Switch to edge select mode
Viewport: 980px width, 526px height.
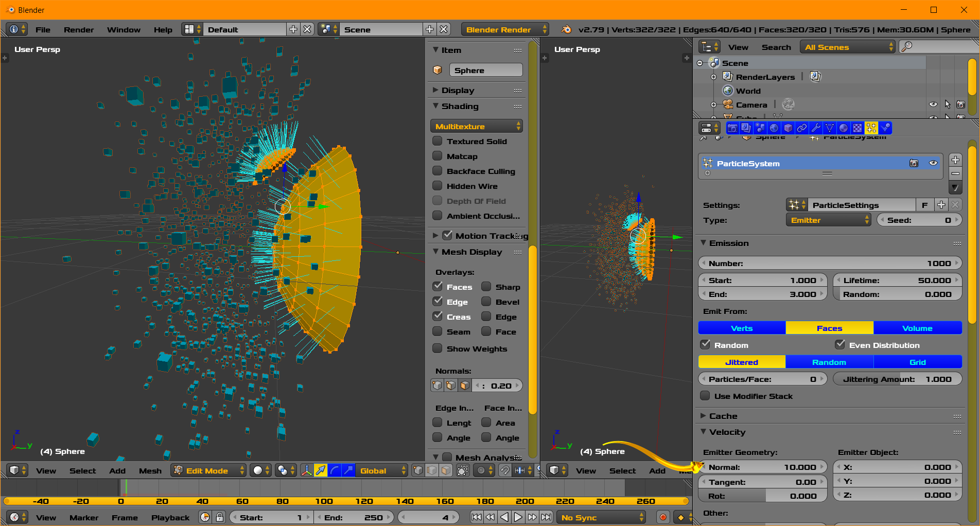coord(432,470)
